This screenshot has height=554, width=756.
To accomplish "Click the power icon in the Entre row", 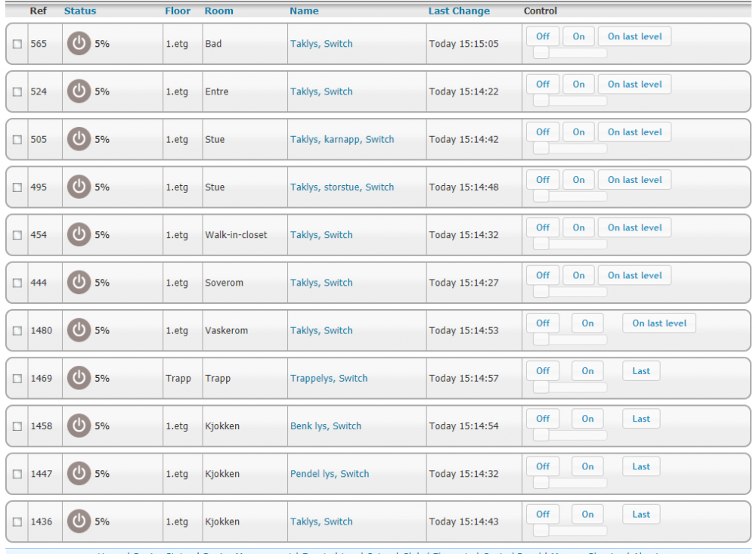I will 79,91.
